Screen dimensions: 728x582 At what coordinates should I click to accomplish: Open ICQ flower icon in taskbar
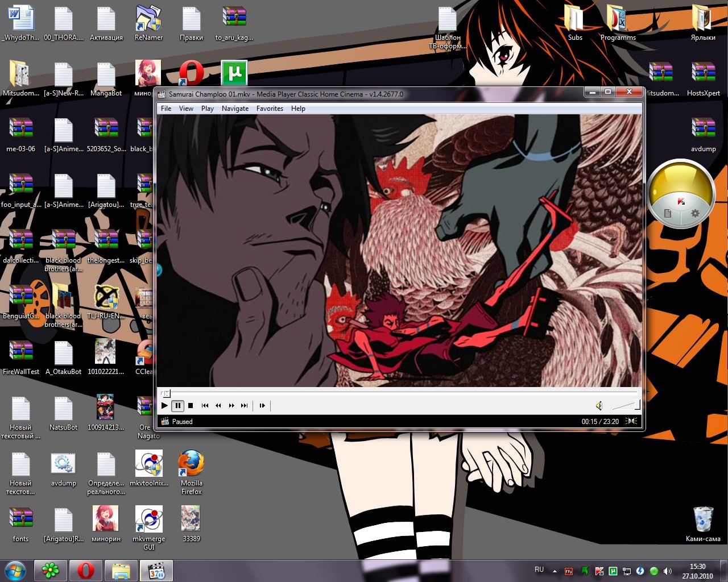(x=51, y=571)
